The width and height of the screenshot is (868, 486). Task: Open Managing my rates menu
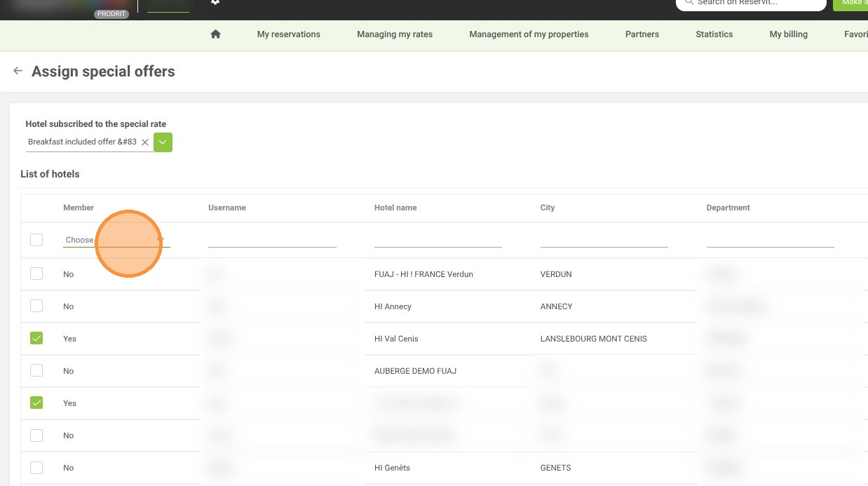coord(395,34)
